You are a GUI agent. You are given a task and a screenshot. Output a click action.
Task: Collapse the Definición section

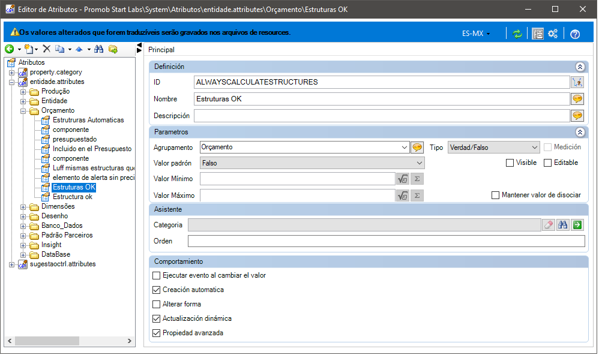tap(580, 67)
